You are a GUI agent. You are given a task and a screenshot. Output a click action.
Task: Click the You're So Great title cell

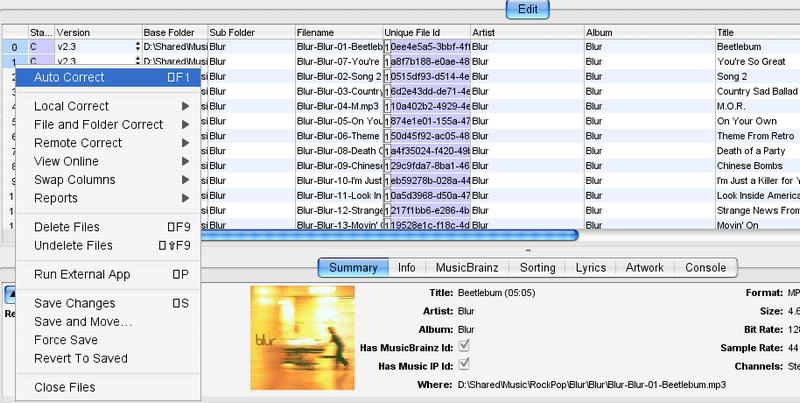coord(758,62)
